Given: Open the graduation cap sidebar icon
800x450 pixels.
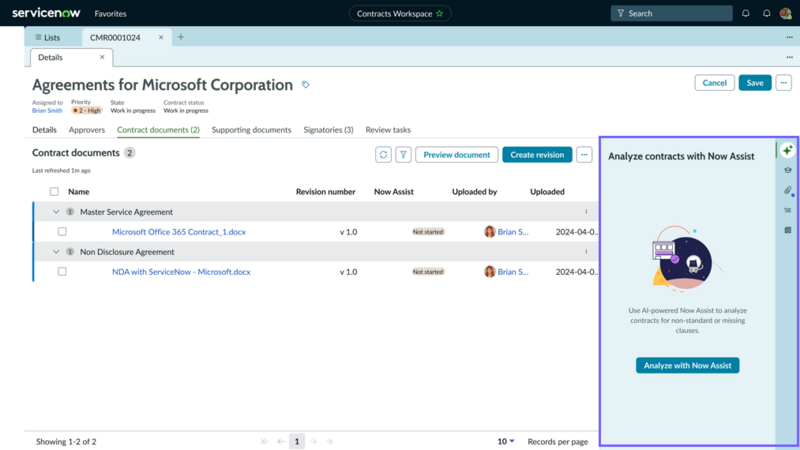Looking at the screenshot, I should point(788,170).
